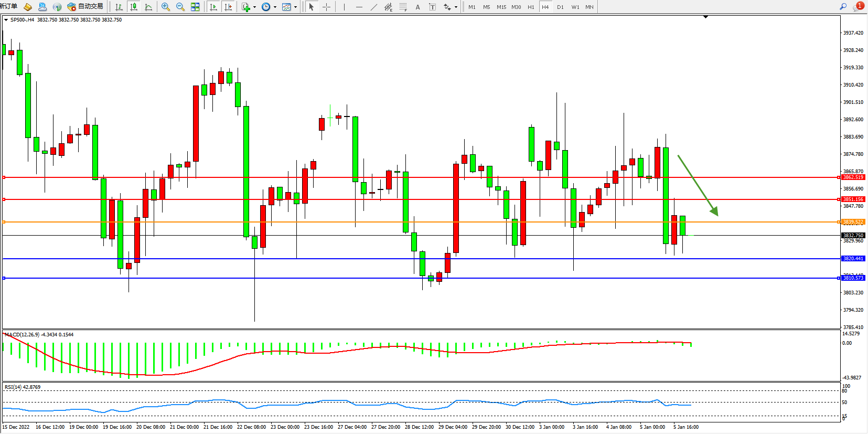Expand the periods clock dropdown
Screen dimensions: 868x434
pyautogui.click(x=275, y=7)
